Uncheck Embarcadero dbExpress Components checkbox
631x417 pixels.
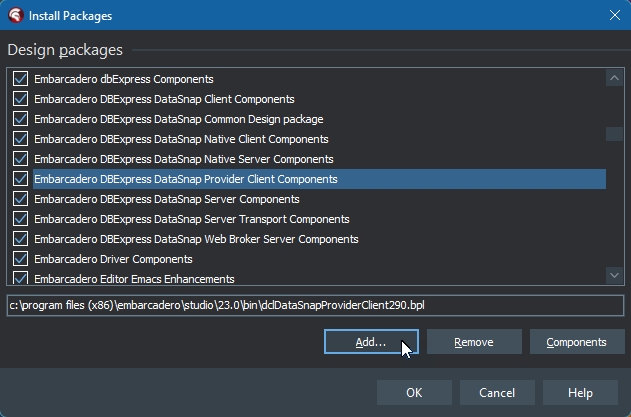(x=21, y=79)
